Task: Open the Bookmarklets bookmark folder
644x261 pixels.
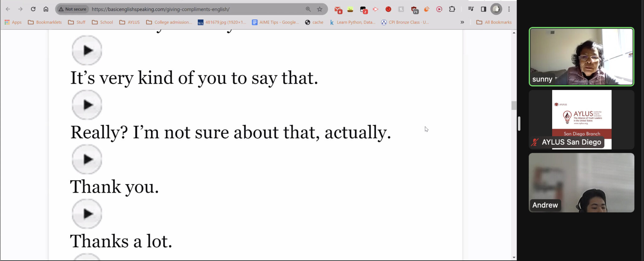Action: coord(45,22)
